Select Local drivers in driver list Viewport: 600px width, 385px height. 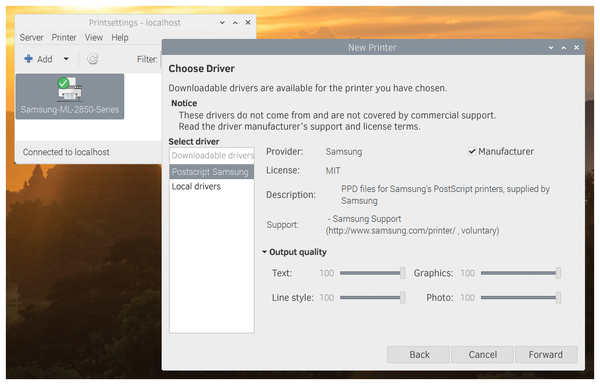pos(212,186)
